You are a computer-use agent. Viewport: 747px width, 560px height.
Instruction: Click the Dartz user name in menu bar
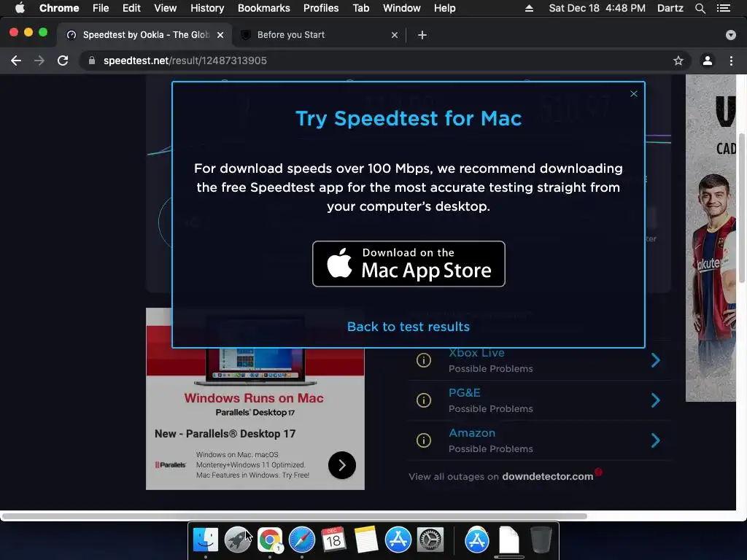(670, 8)
